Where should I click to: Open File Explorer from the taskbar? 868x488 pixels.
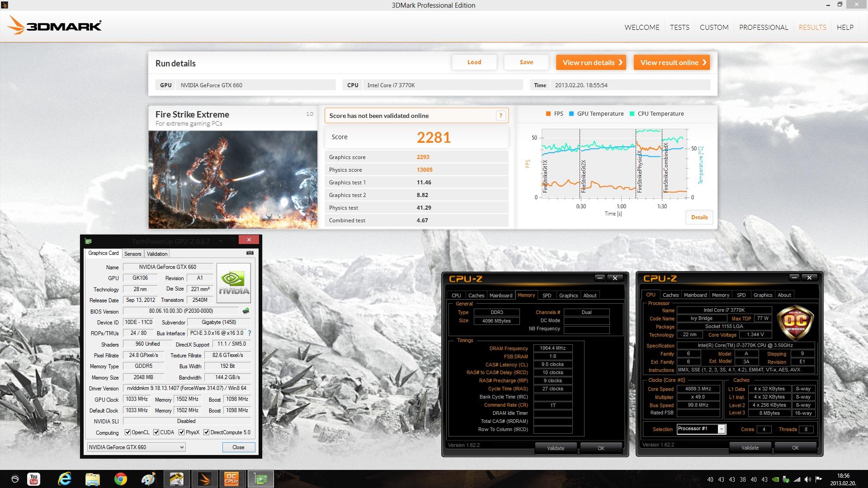click(92, 479)
